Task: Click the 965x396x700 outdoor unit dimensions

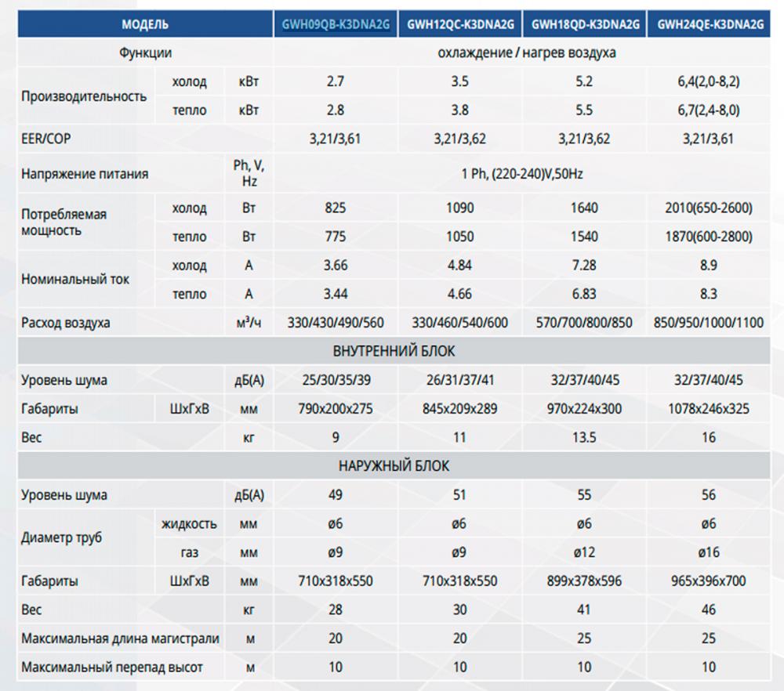Action: point(709,581)
